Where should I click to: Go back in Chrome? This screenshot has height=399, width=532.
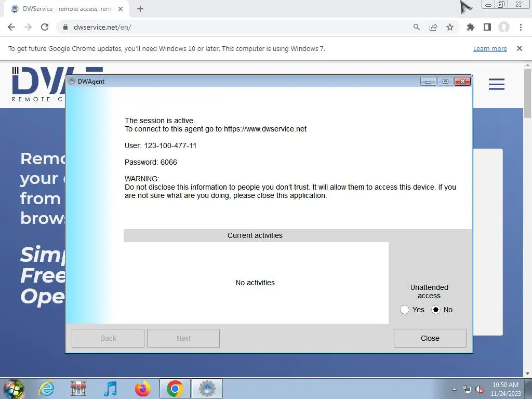(x=11, y=27)
